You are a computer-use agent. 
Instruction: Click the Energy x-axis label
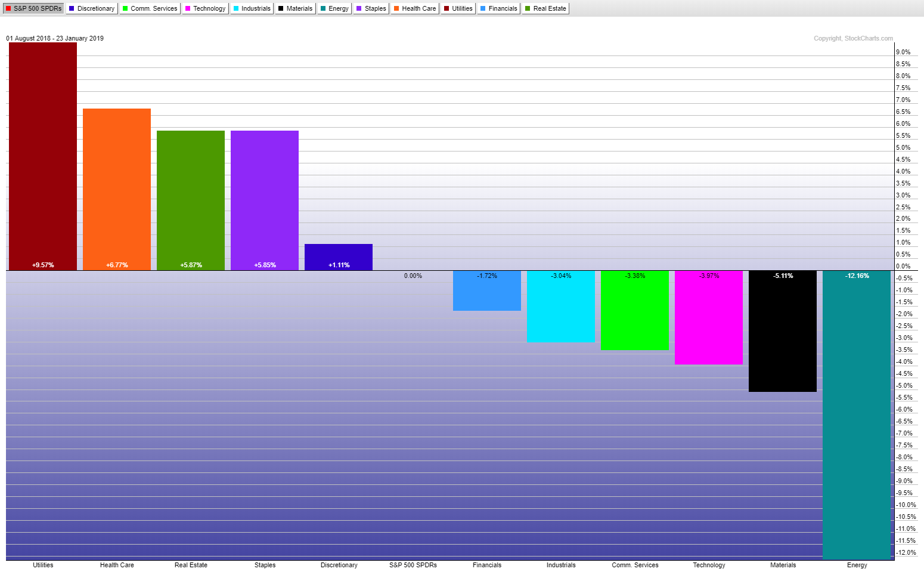[857, 565]
